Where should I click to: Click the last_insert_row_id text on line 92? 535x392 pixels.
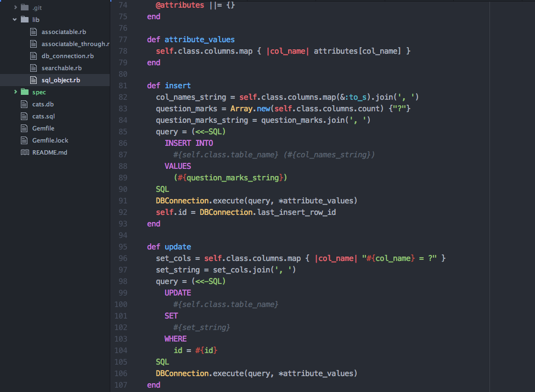[x=296, y=212]
